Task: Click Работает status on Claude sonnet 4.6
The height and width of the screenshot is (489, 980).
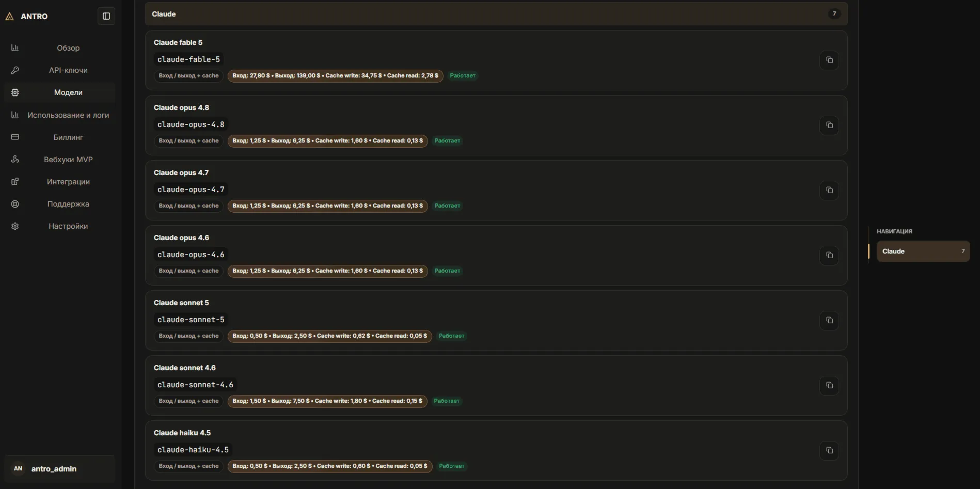Action: pos(447,401)
